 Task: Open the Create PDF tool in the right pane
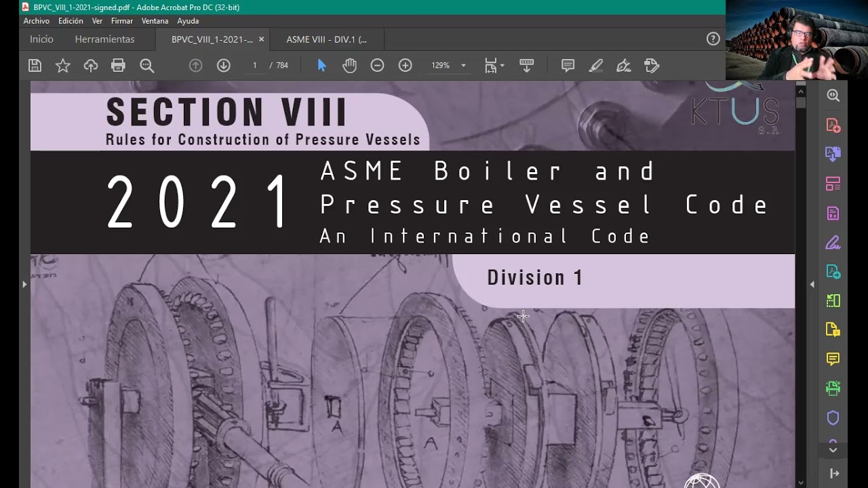(833, 125)
